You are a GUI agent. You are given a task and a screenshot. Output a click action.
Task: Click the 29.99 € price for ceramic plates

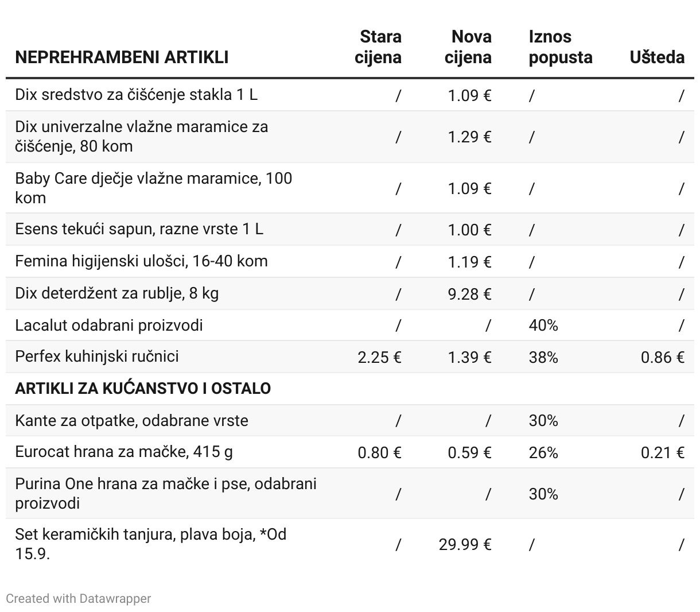(x=465, y=544)
